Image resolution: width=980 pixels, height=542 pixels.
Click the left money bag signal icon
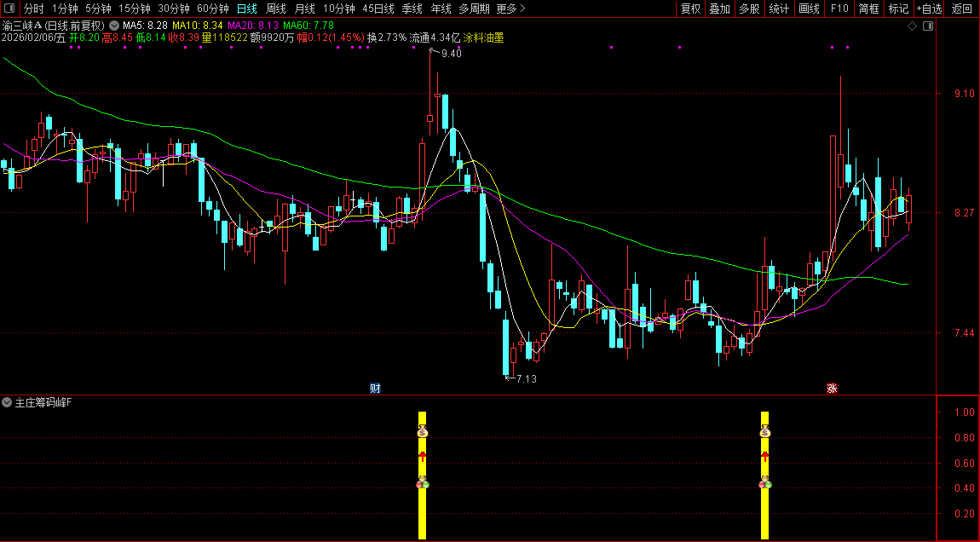[423, 431]
